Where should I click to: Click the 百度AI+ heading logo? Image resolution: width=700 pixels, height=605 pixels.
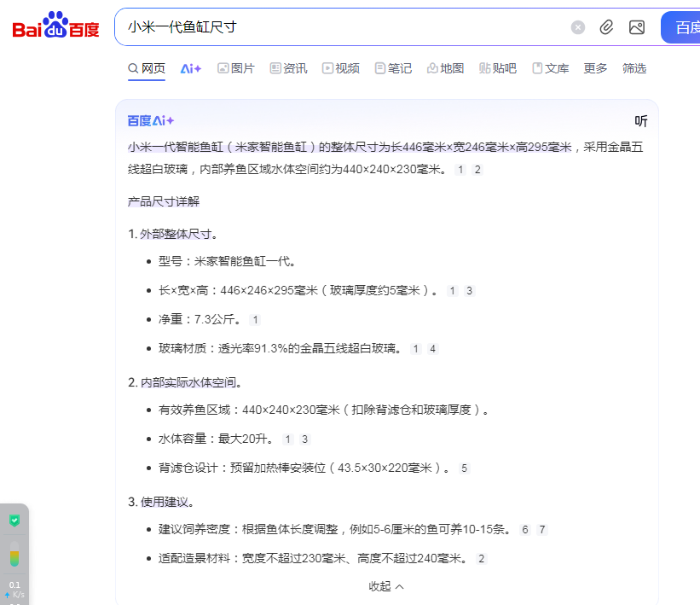pos(150,120)
